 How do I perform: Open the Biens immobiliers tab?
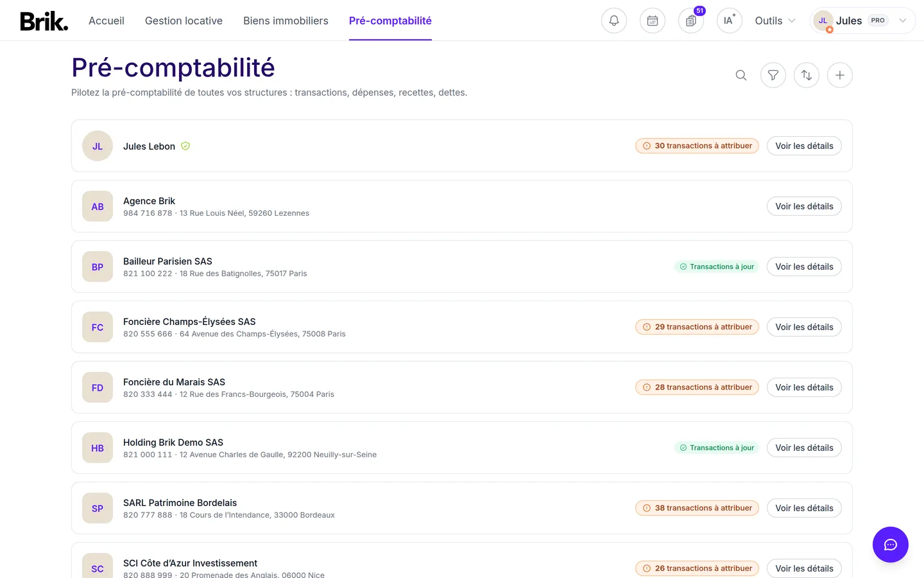click(286, 21)
